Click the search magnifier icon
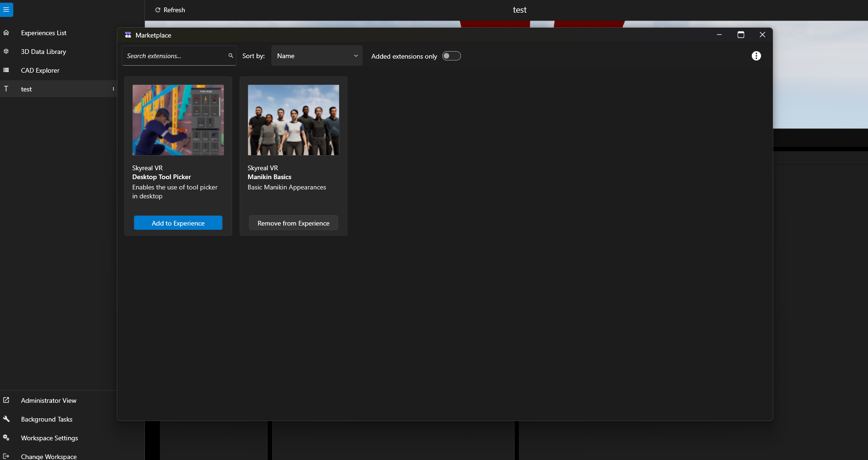The width and height of the screenshot is (868, 460). pos(231,56)
